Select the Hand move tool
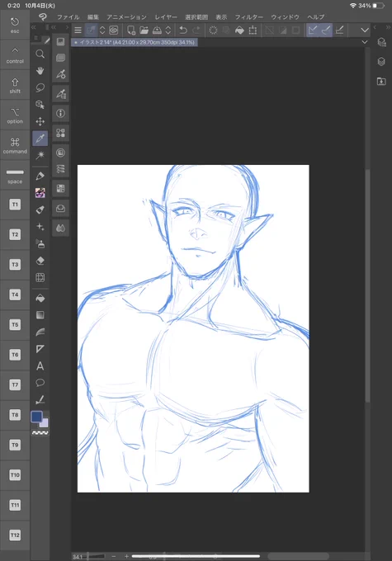 40,71
